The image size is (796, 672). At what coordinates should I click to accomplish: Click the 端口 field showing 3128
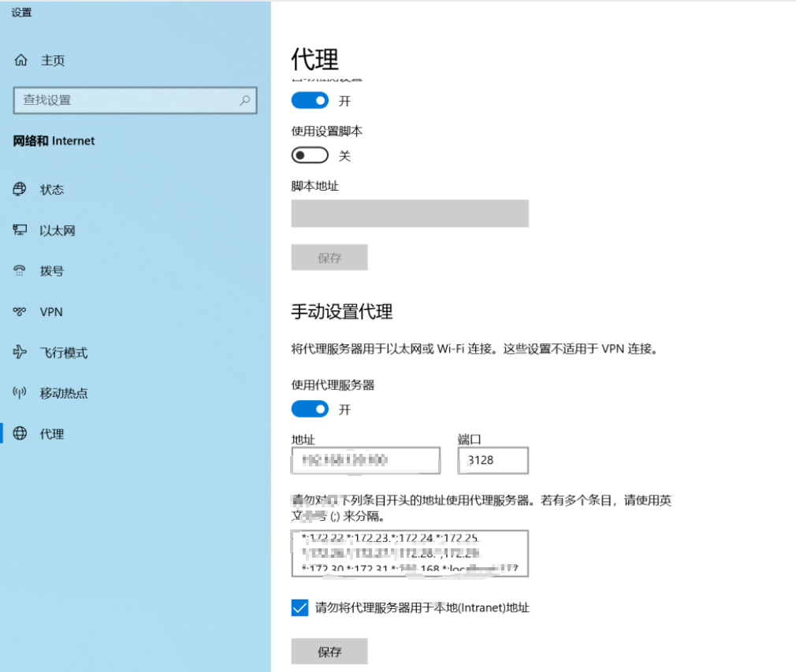(x=493, y=460)
